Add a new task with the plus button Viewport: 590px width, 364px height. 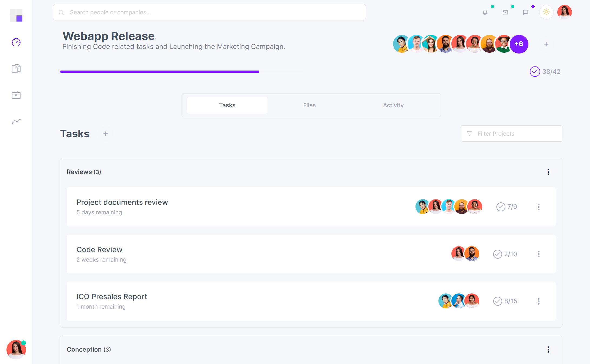[x=105, y=133]
